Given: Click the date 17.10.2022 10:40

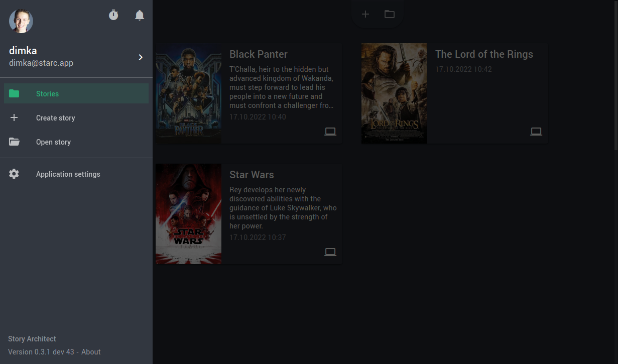Looking at the screenshot, I should pos(258,117).
